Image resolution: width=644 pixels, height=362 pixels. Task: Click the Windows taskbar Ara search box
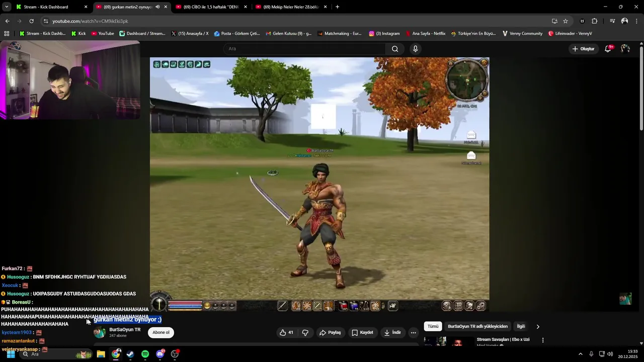point(55,354)
